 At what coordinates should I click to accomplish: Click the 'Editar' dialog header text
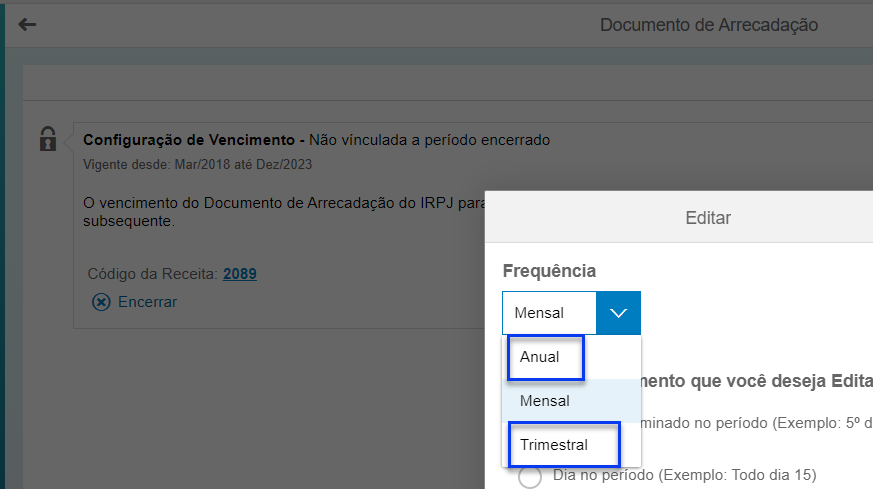click(x=708, y=218)
